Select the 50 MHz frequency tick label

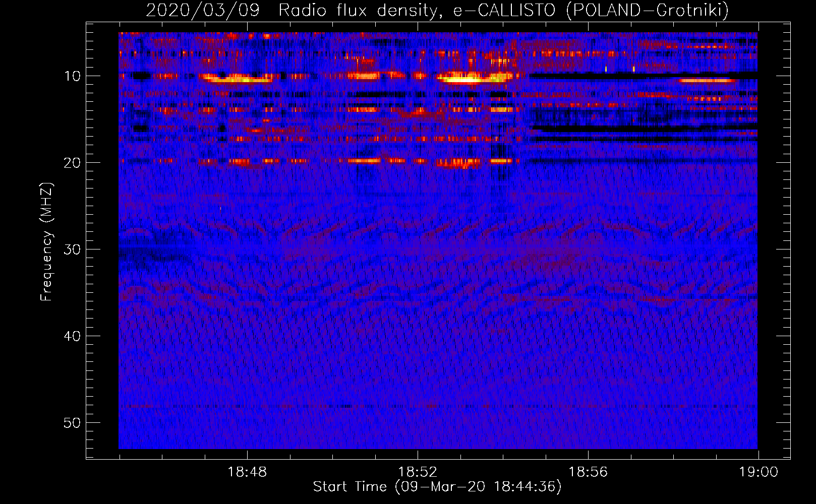tap(73, 423)
